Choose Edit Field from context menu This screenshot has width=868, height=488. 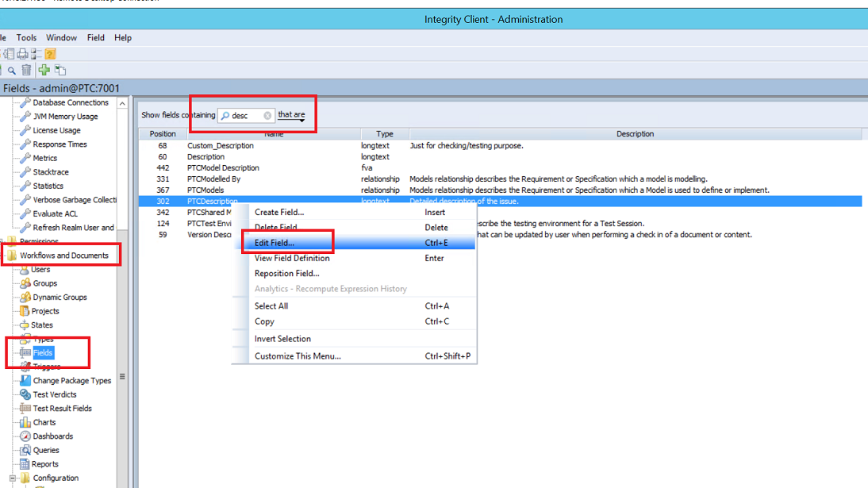point(274,243)
